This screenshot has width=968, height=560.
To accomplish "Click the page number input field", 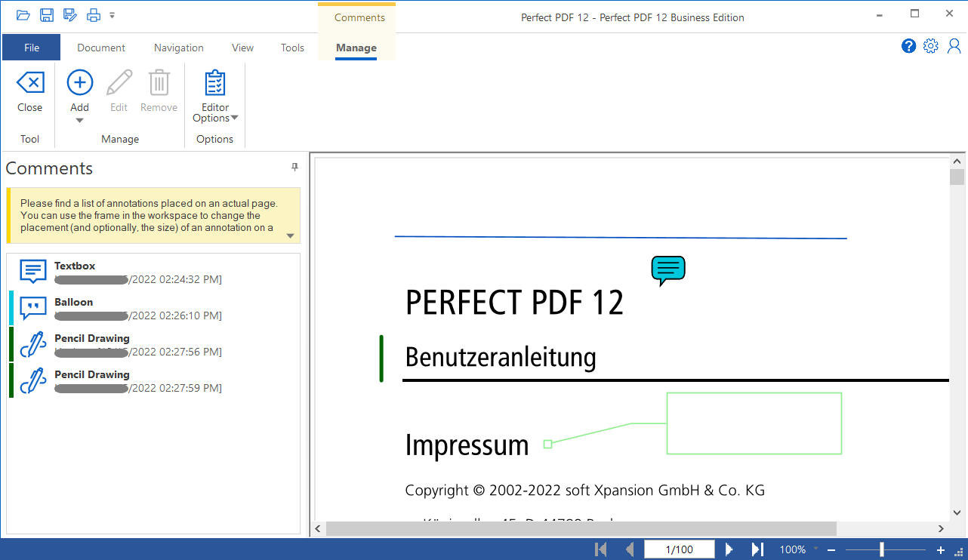I will click(679, 549).
